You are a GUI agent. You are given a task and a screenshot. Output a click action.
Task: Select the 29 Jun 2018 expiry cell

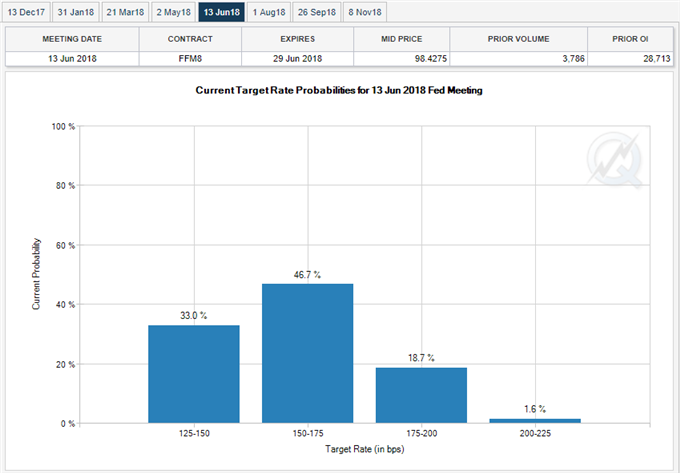[298, 59]
